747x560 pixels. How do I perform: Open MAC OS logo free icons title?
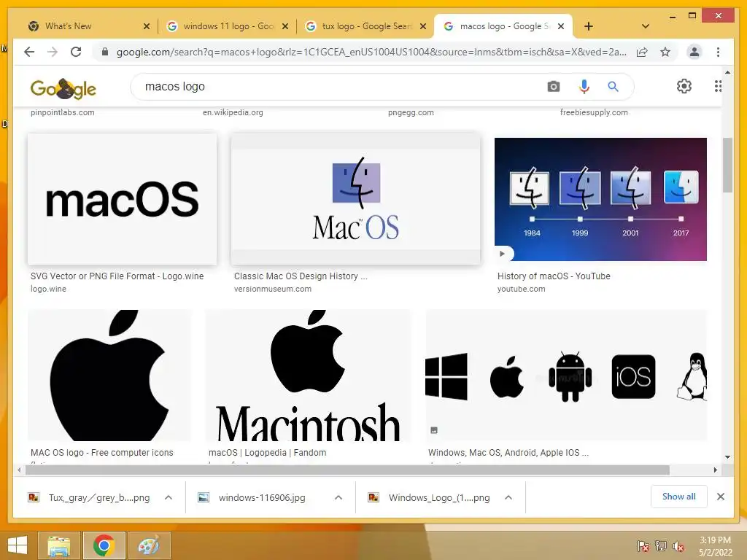point(102,452)
